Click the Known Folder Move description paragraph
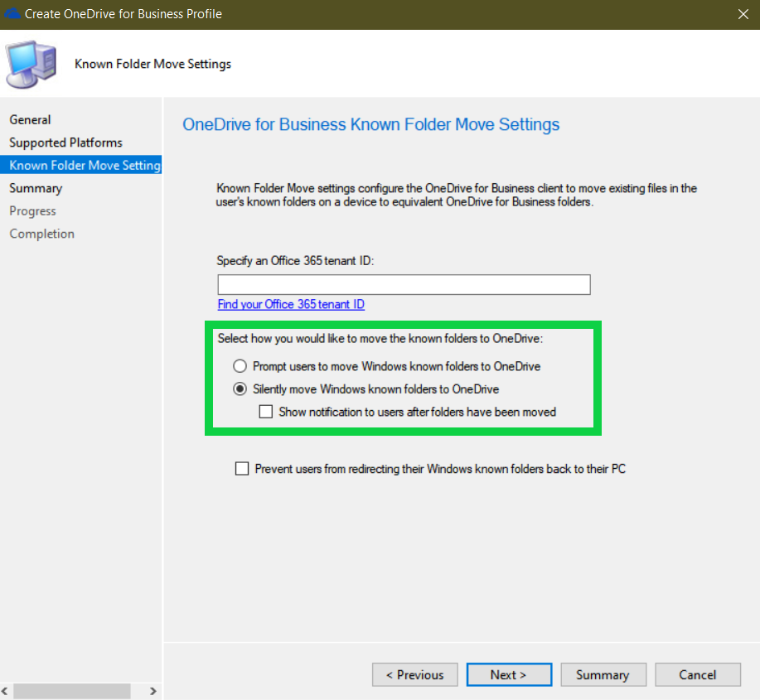This screenshot has width=760, height=700. [456, 195]
